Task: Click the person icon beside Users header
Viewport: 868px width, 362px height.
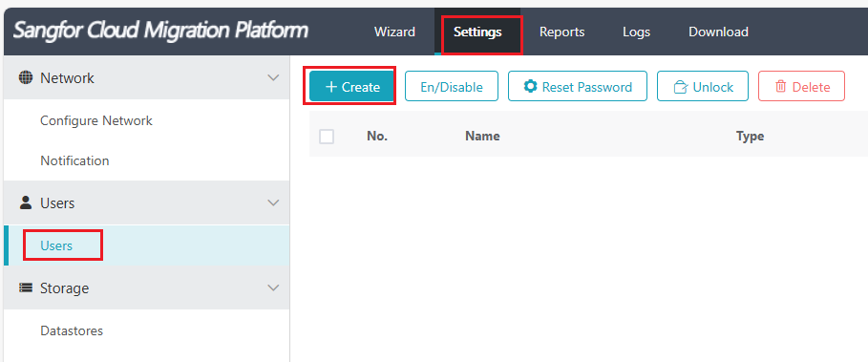Action: click(26, 202)
